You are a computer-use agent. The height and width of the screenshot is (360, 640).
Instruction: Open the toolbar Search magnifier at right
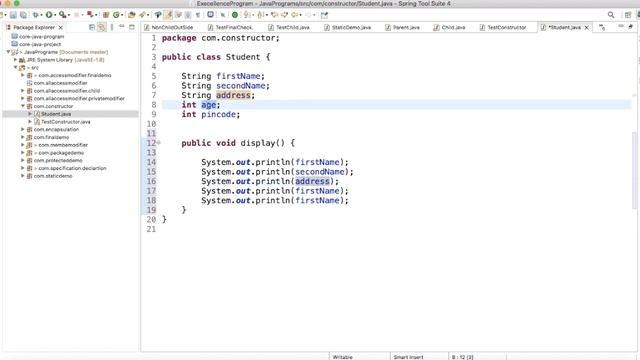click(x=611, y=15)
